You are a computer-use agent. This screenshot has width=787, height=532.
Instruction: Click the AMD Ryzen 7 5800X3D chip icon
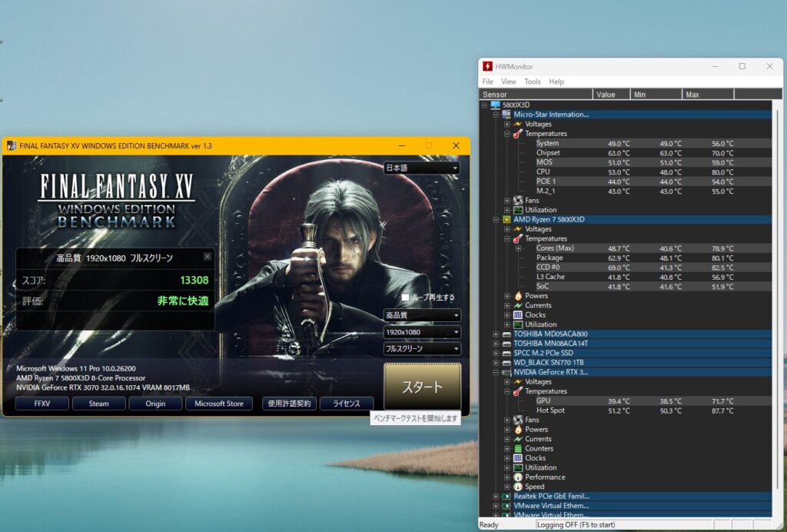click(506, 219)
